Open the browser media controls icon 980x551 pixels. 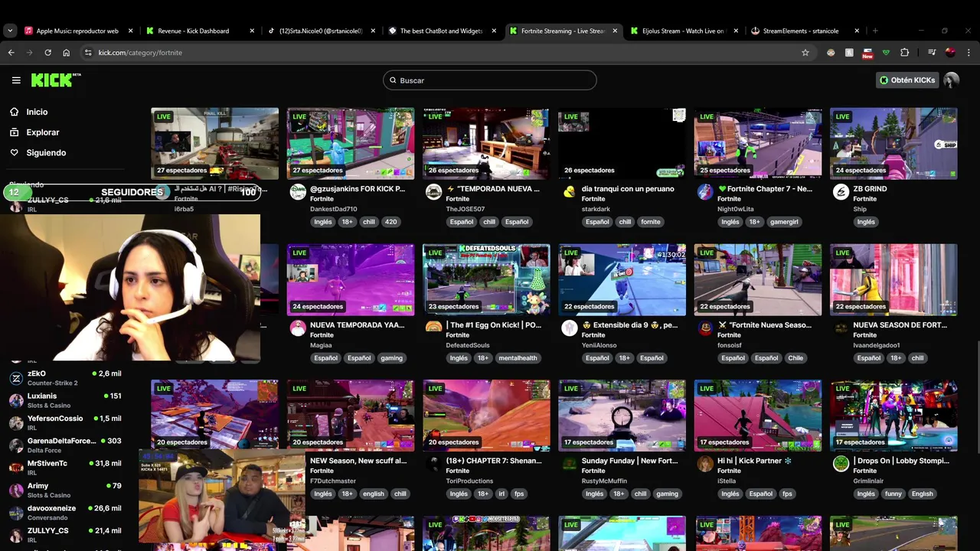pyautogui.click(x=932, y=53)
